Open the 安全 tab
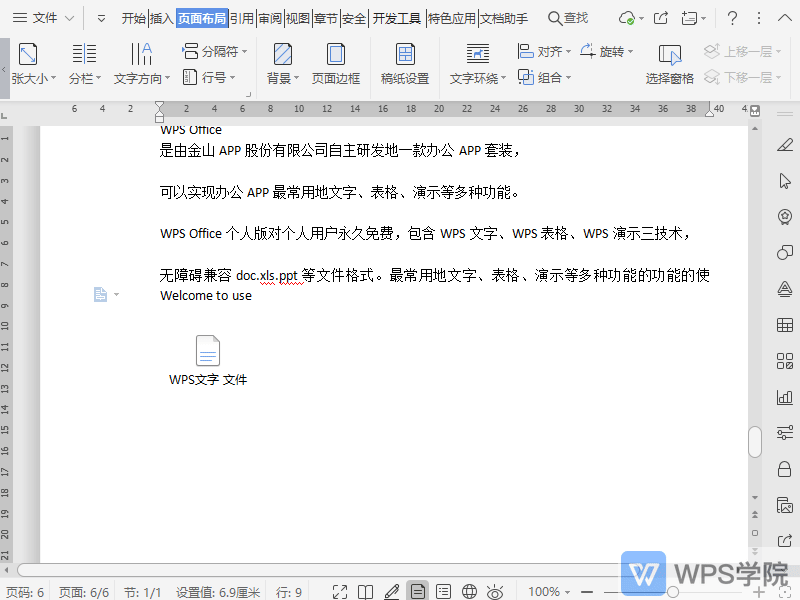 point(354,19)
